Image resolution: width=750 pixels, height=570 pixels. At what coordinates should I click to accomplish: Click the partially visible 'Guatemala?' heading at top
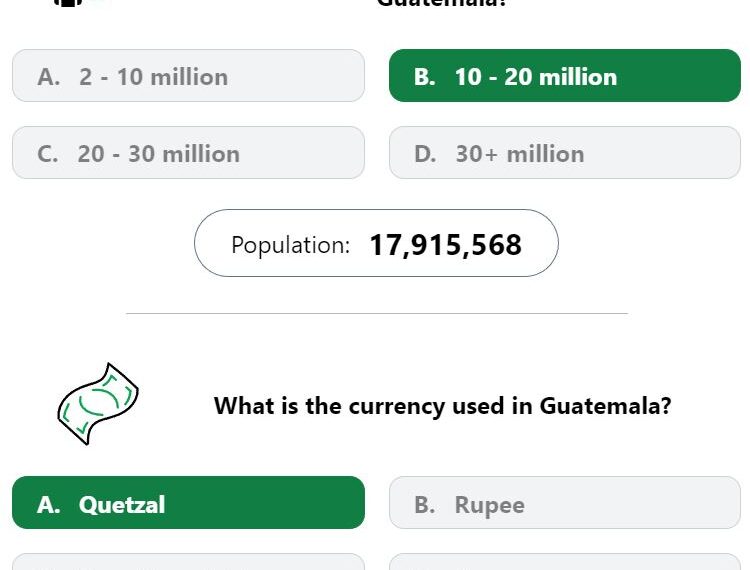pyautogui.click(x=441, y=3)
